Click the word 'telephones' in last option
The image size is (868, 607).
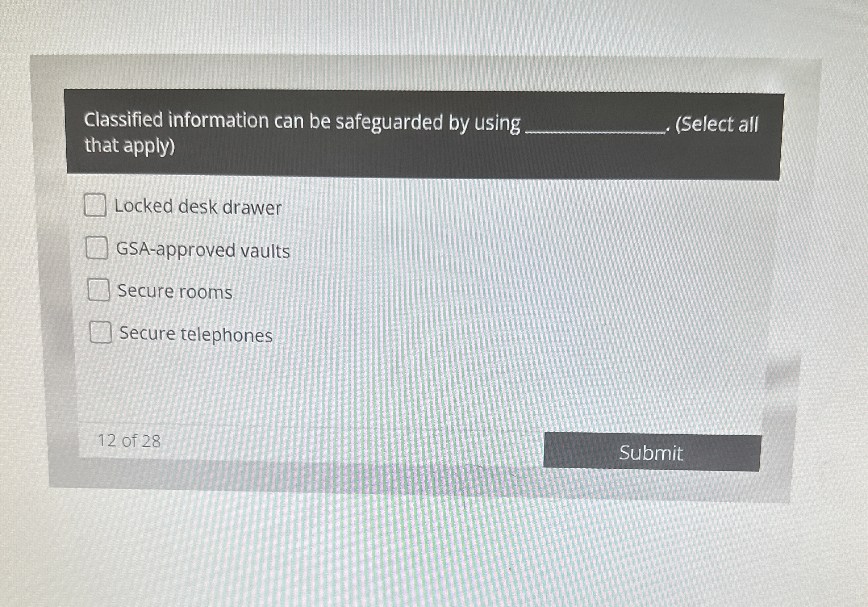(226, 335)
